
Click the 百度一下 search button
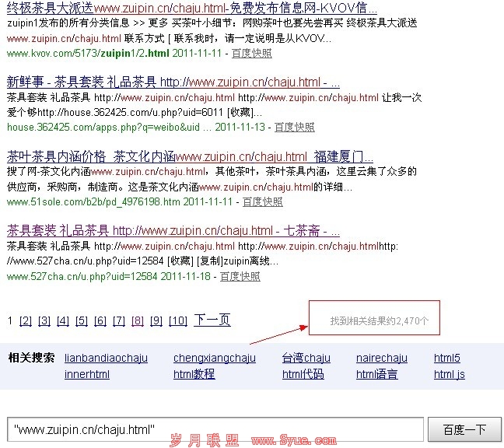point(464,429)
